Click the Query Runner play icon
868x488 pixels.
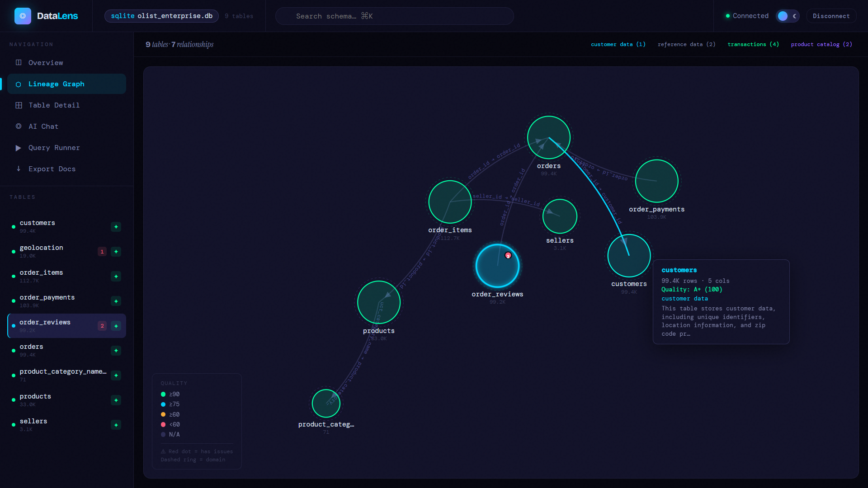coord(19,148)
